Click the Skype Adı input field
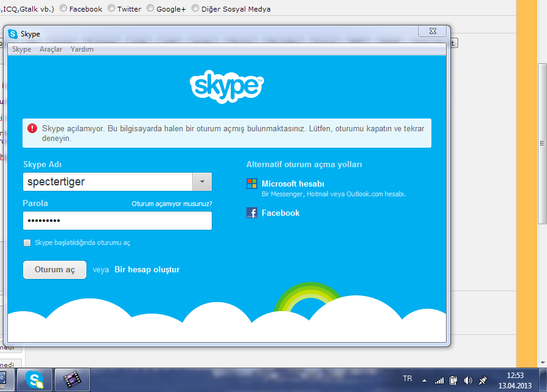The image size is (547, 392). (108, 182)
